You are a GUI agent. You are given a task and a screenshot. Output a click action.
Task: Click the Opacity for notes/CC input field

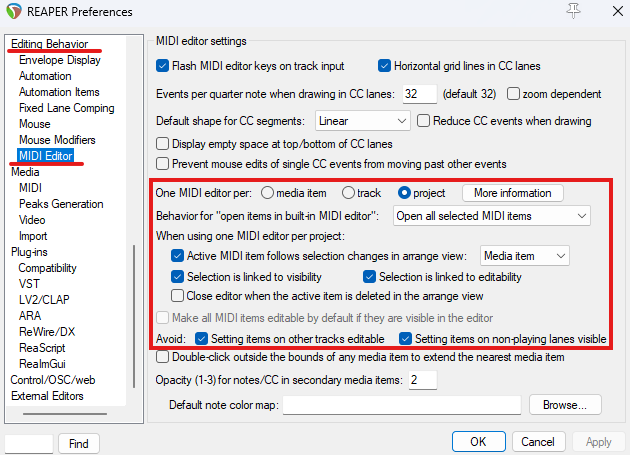coord(423,380)
